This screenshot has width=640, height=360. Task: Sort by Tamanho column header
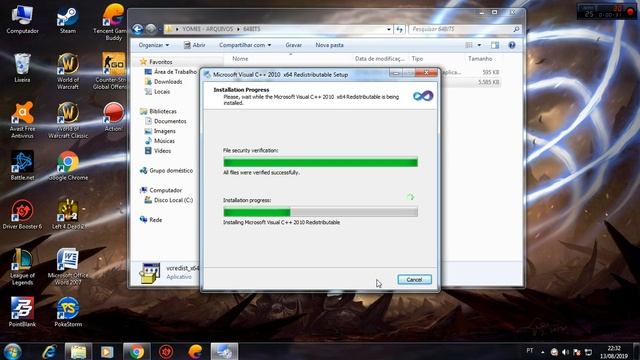[480, 59]
